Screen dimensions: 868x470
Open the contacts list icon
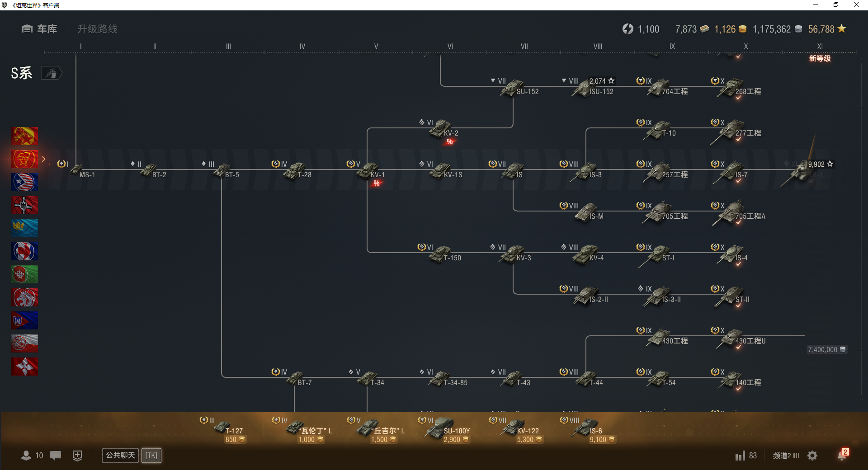coord(26,456)
